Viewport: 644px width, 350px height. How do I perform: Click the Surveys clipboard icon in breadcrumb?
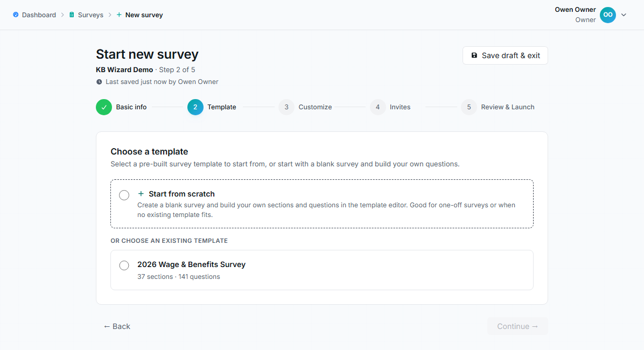tap(72, 15)
